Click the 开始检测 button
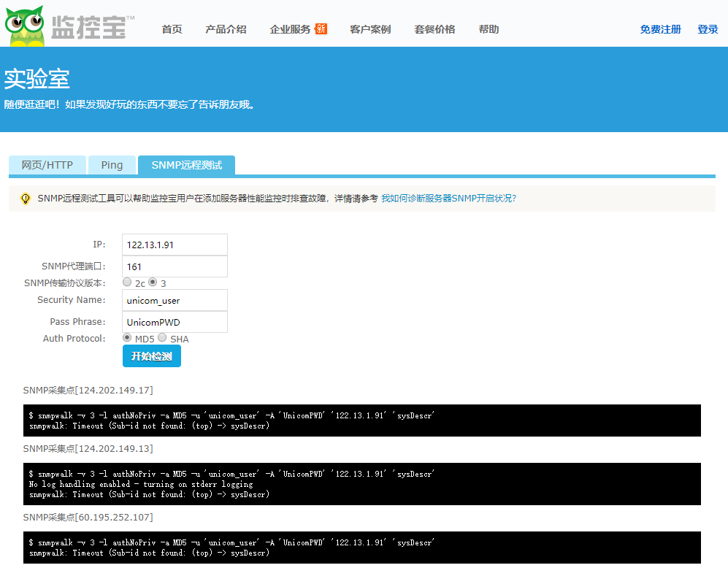 152,356
